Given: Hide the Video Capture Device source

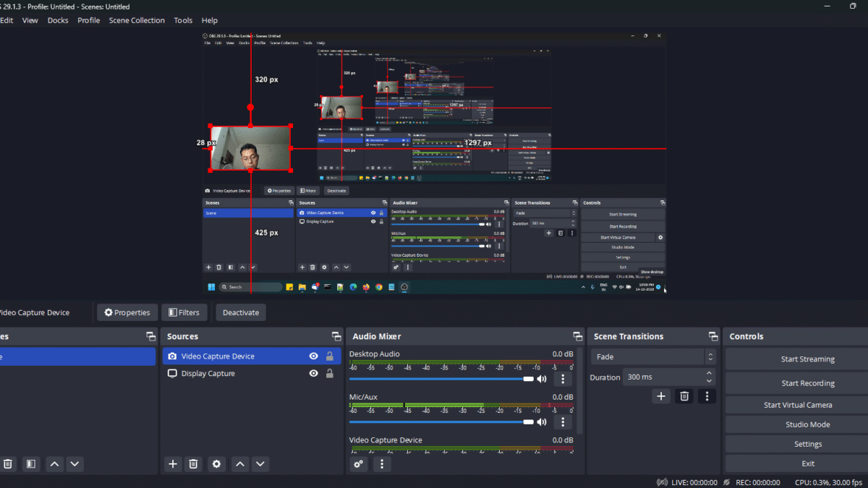Looking at the screenshot, I should click(313, 356).
